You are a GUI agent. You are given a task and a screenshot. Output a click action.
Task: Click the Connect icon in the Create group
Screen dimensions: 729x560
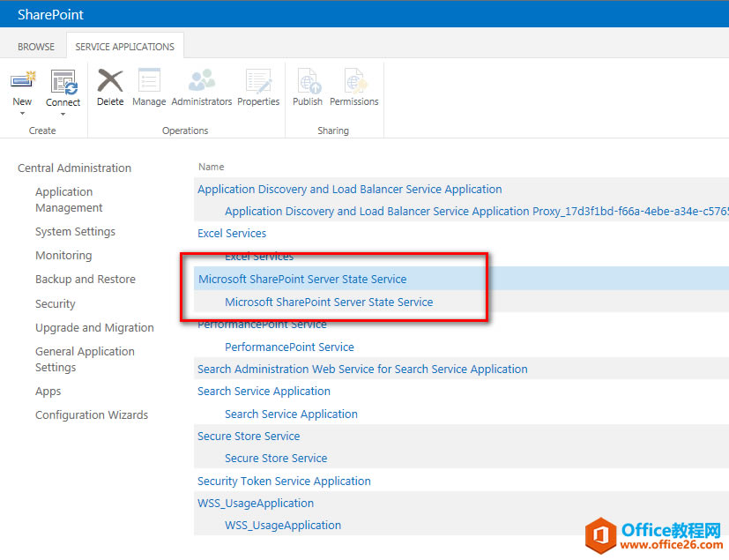click(x=63, y=79)
